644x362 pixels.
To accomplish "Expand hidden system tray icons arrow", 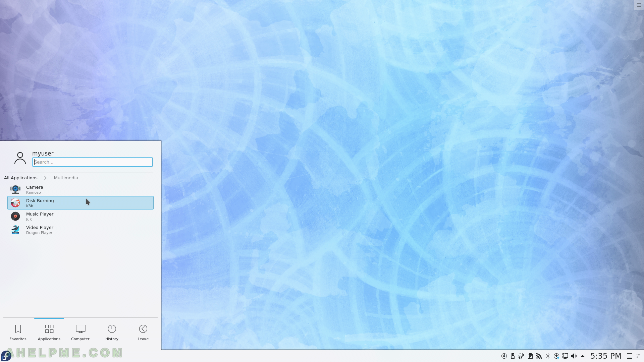I will [x=583, y=356].
